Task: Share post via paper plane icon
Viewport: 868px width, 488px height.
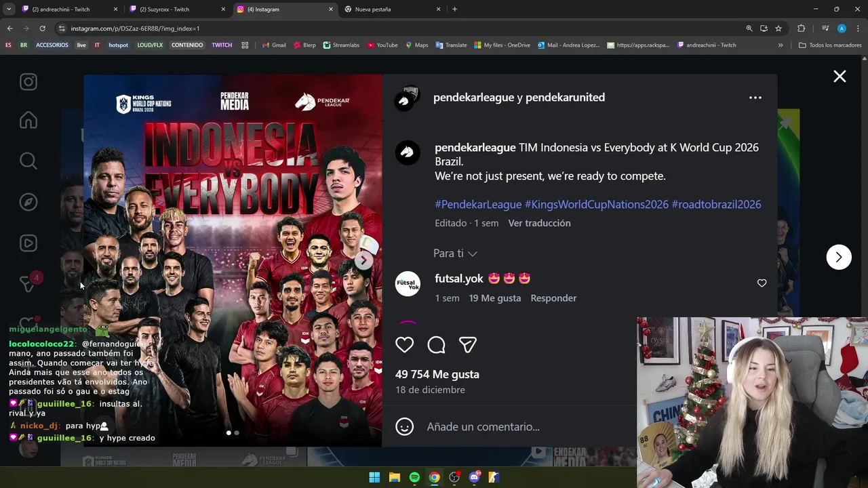Action: click(468, 345)
